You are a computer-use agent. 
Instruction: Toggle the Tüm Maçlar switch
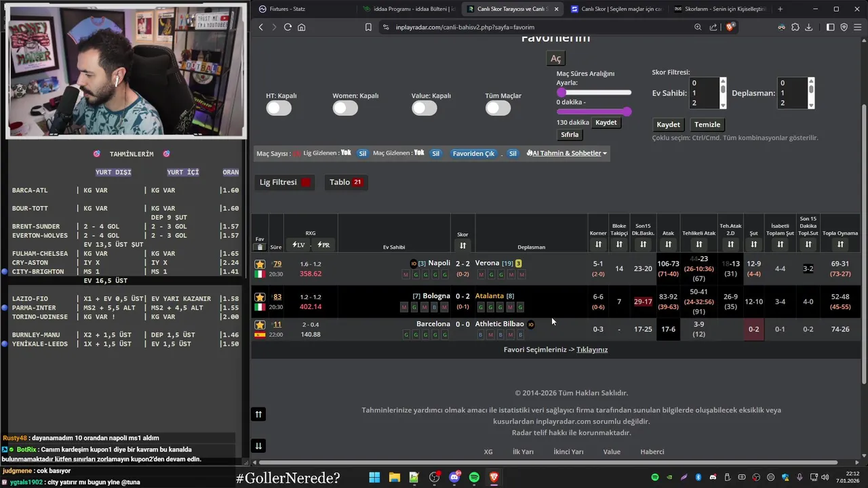498,108
